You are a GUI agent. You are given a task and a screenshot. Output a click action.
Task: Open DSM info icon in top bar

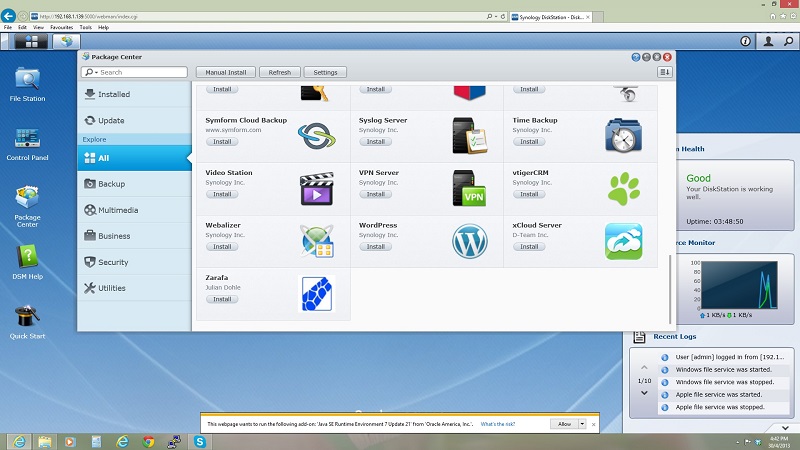tap(745, 41)
